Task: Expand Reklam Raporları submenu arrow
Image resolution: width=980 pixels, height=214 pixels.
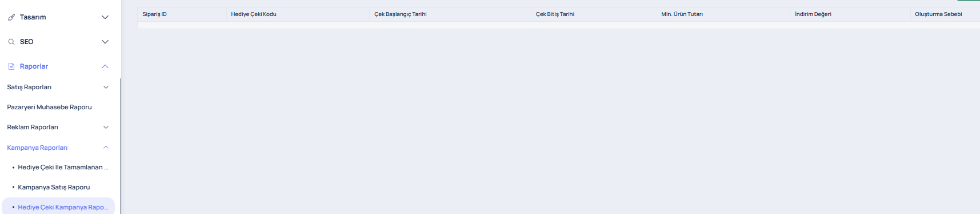Action: 106,127
